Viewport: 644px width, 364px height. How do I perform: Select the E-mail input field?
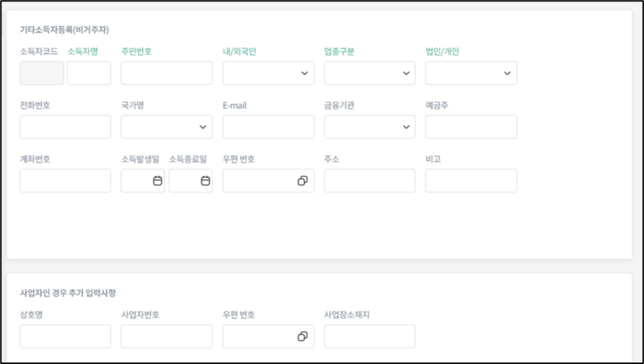pyautogui.click(x=268, y=127)
